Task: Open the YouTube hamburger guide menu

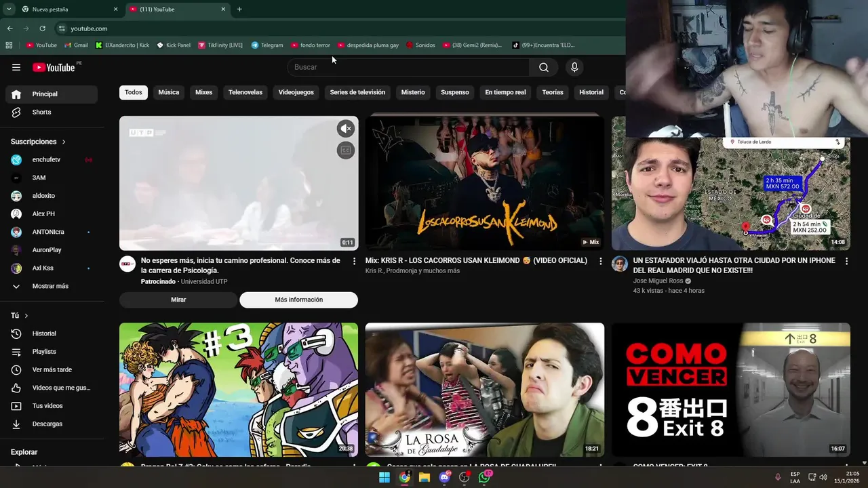Action: (x=16, y=67)
